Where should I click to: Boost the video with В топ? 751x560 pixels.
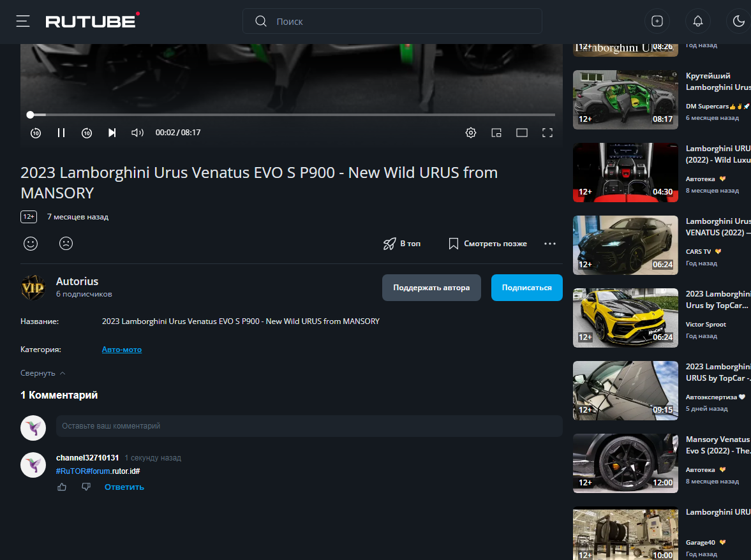[x=402, y=244]
